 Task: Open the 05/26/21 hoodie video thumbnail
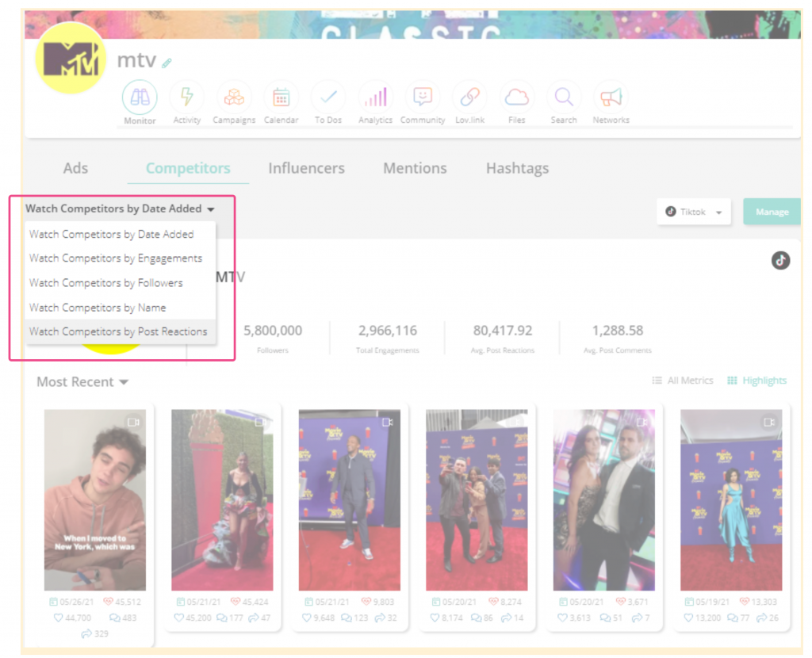tap(95, 500)
